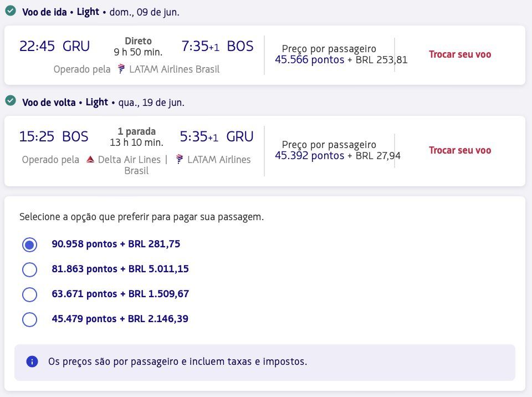Click the blue info icon about taxes
532x397 pixels.
[x=32, y=362]
